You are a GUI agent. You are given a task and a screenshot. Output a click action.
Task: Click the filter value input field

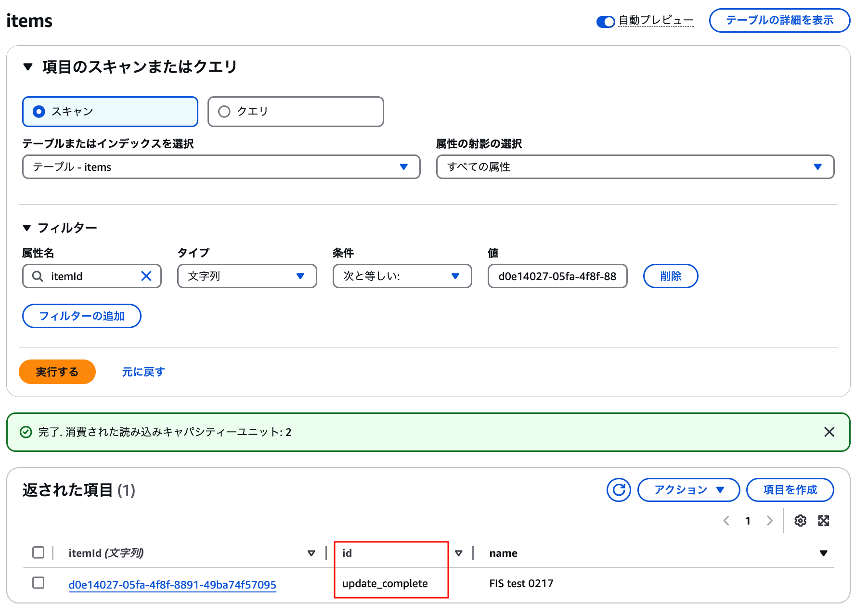(557, 276)
